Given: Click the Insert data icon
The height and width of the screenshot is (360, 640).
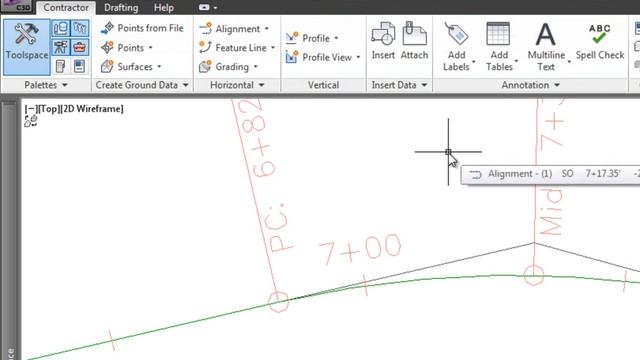Looking at the screenshot, I should (383, 34).
